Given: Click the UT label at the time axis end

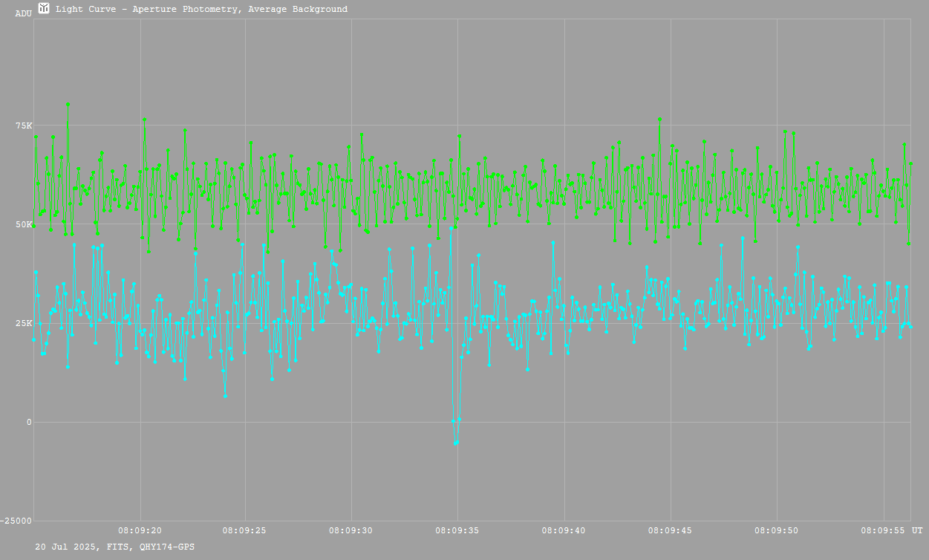Looking at the screenshot, I should pos(917,531).
